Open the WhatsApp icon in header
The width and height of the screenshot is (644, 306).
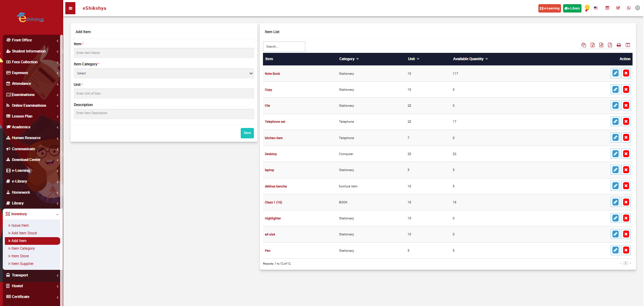629,8
